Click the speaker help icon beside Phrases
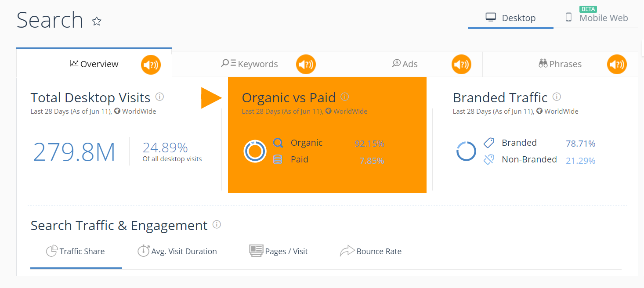Image resolution: width=644 pixels, height=288 pixels. click(x=617, y=65)
